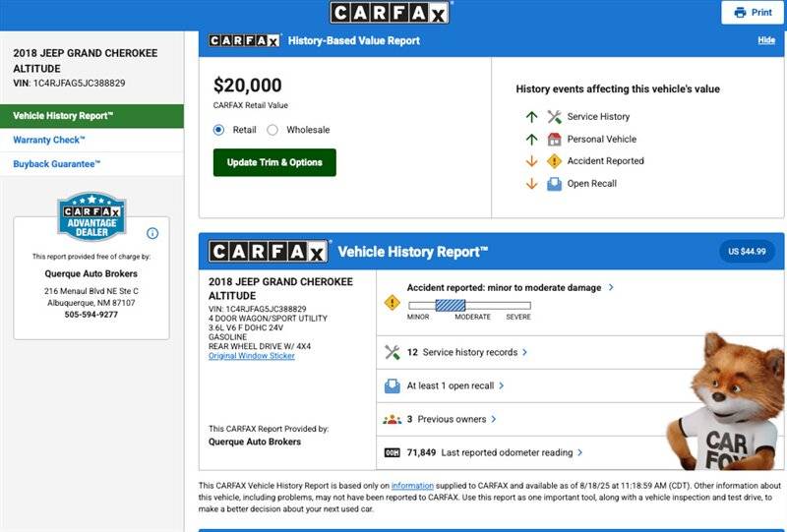Click the Open Recall envelope icon
The width and height of the screenshot is (787, 532).
coord(554,184)
